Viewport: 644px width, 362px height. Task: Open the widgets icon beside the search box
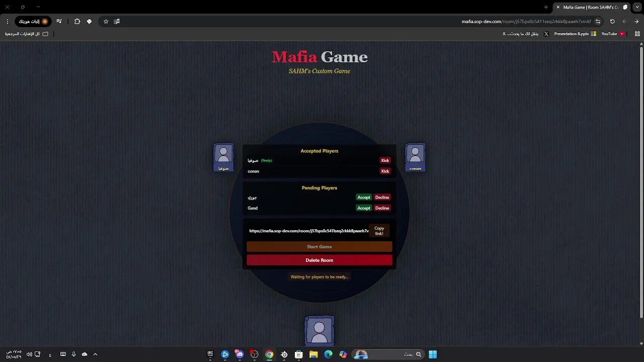[x=361, y=354]
